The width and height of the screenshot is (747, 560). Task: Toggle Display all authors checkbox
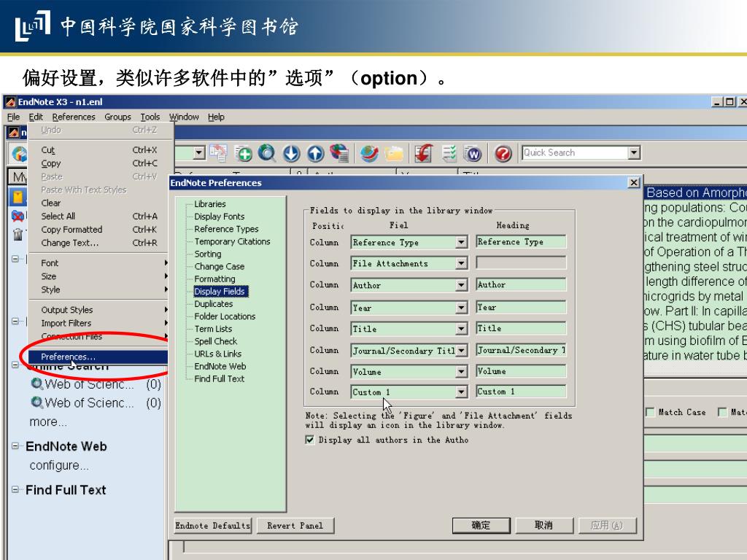pos(309,440)
